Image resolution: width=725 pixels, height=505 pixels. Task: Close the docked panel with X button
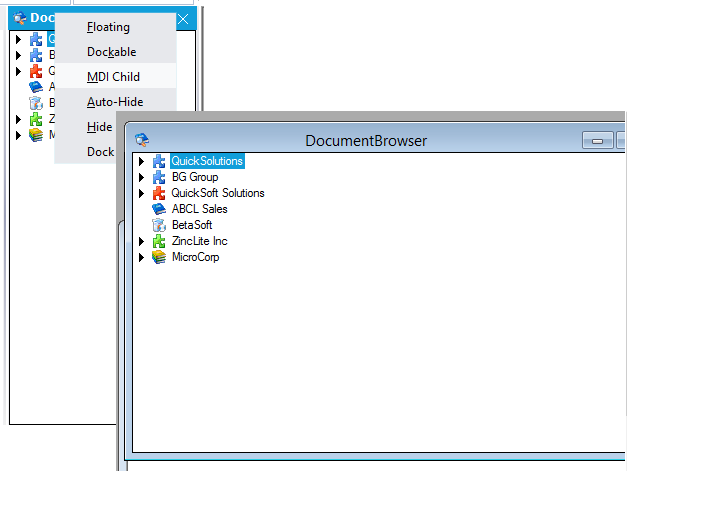[x=183, y=19]
